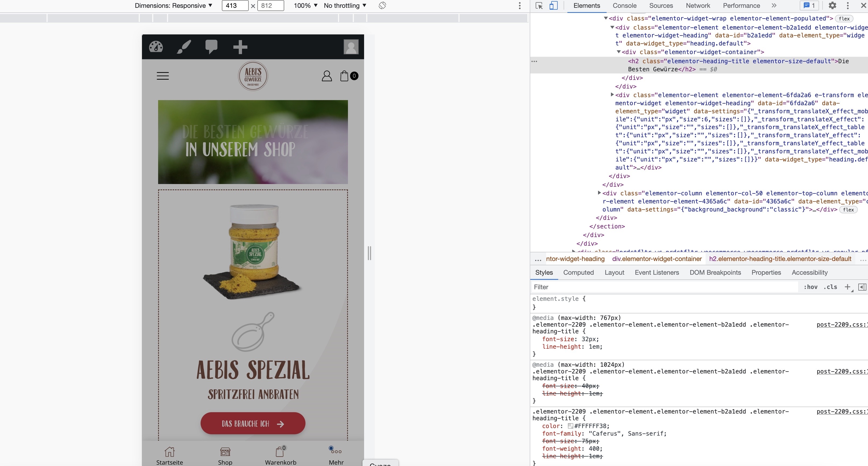The width and height of the screenshot is (868, 466).
Task: Click the rotate device orientation icon
Action: pos(382,5)
